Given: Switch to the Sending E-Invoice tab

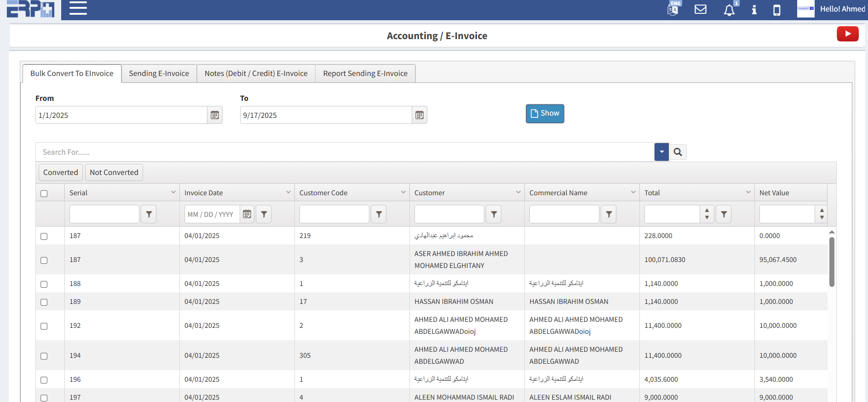Looking at the screenshot, I should click(159, 74).
